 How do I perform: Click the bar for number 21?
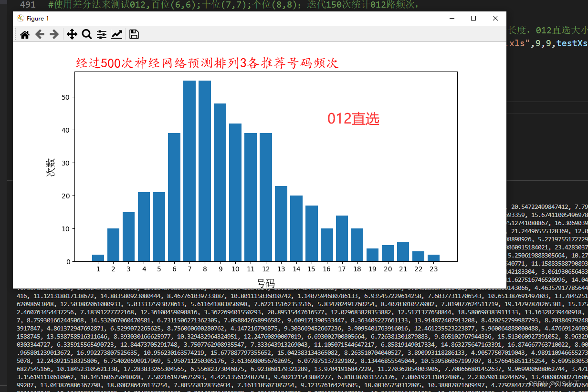coord(403,252)
